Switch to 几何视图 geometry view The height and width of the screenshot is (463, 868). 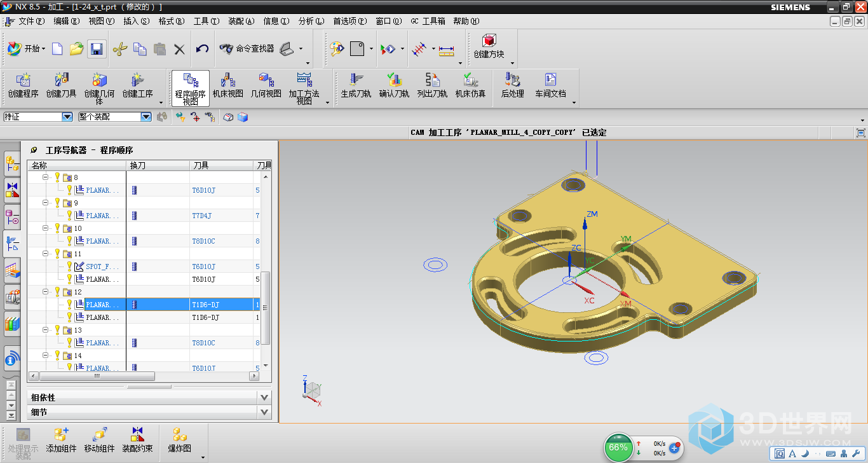(266, 85)
